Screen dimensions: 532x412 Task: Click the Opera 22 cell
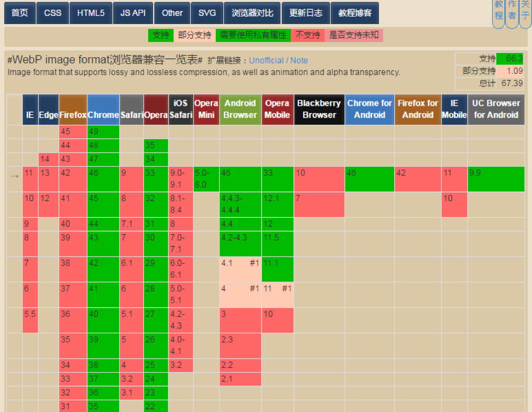point(156,406)
